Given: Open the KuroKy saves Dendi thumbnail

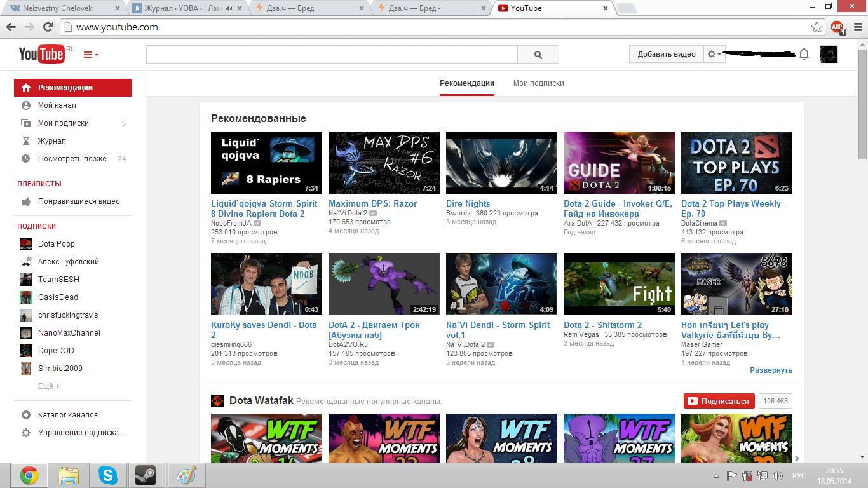Looking at the screenshot, I should click(x=266, y=284).
